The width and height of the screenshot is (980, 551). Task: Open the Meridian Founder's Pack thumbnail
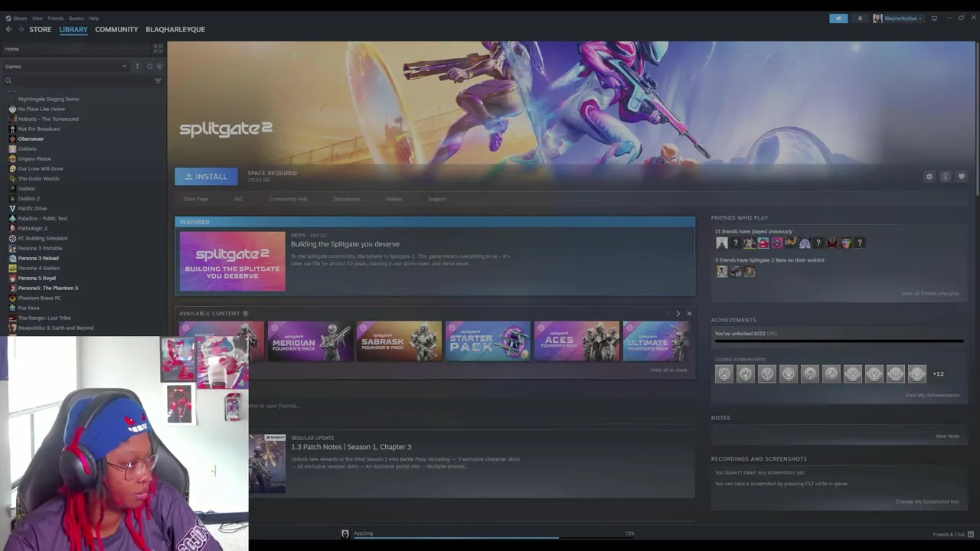point(310,341)
